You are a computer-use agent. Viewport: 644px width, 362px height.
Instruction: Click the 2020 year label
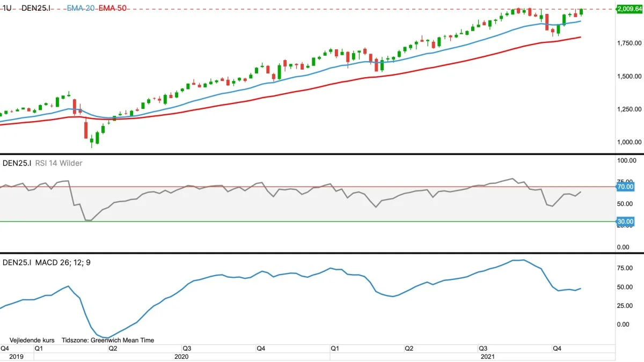(182, 357)
